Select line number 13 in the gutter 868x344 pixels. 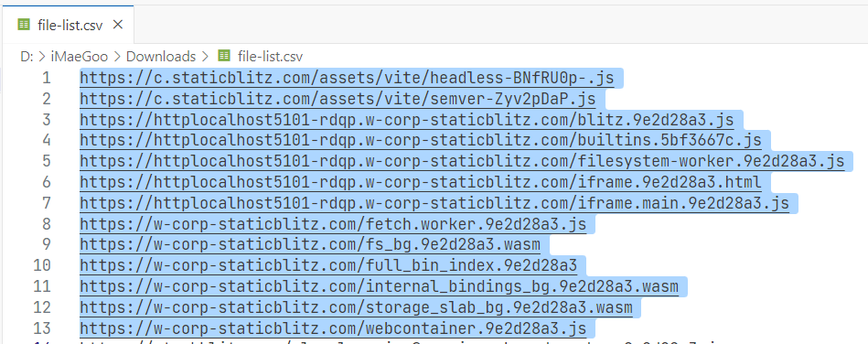point(41,328)
